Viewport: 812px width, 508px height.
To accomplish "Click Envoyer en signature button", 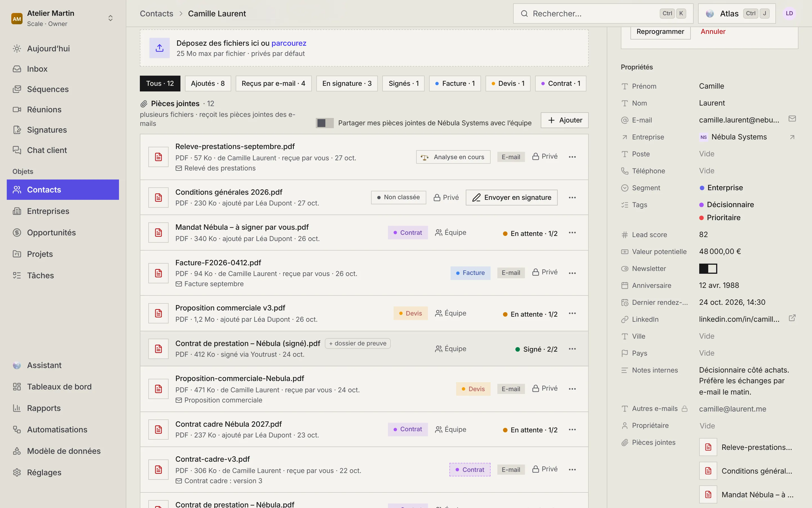I will (x=512, y=198).
